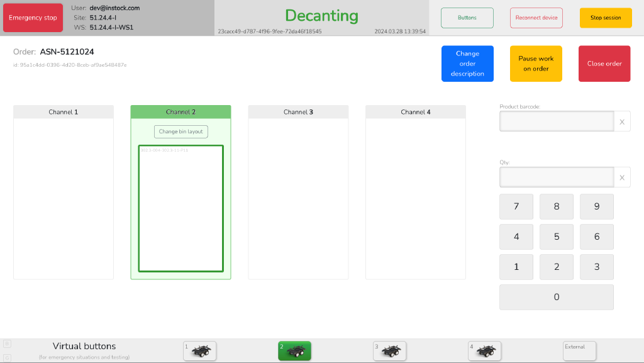Close the order ASN-5121024
This screenshot has width=644, height=363.
click(x=604, y=64)
